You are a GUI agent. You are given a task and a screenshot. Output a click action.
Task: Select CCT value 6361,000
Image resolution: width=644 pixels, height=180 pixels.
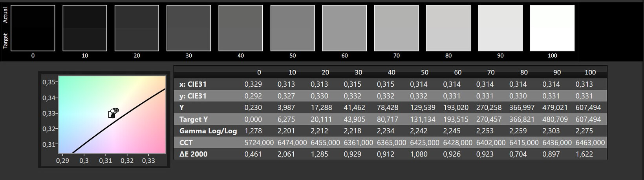[359, 143]
